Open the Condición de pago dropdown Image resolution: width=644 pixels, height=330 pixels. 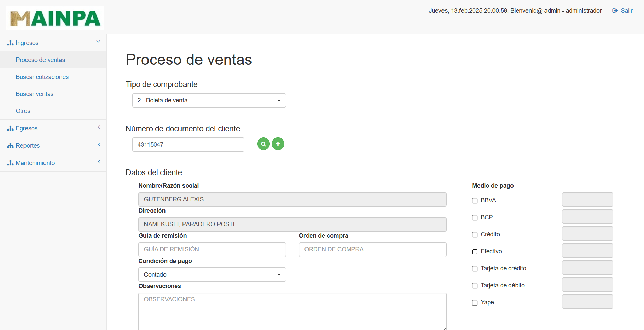(212, 275)
